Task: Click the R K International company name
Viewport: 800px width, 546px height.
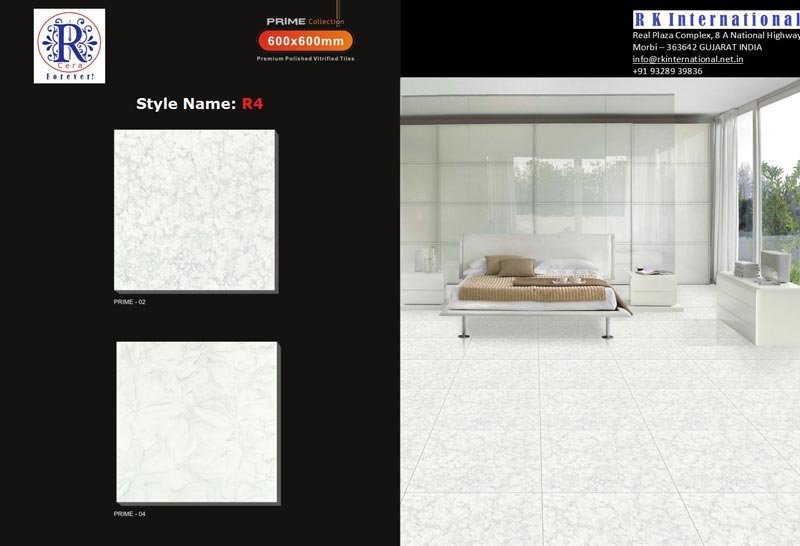Action: coord(716,19)
